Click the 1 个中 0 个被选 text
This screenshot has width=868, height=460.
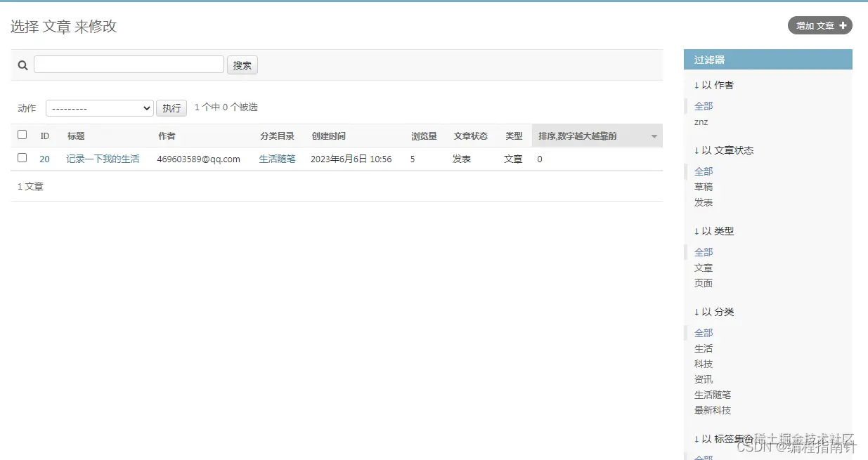click(226, 107)
